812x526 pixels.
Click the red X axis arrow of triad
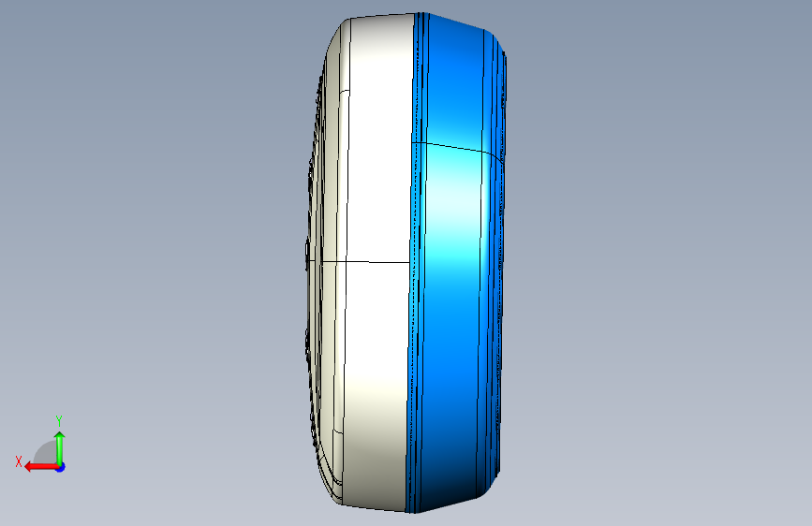click(x=40, y=467)
